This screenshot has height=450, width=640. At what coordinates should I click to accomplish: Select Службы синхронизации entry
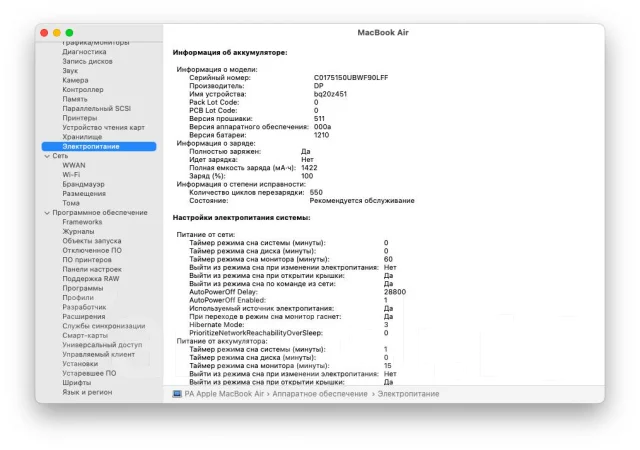pos(104,326)
